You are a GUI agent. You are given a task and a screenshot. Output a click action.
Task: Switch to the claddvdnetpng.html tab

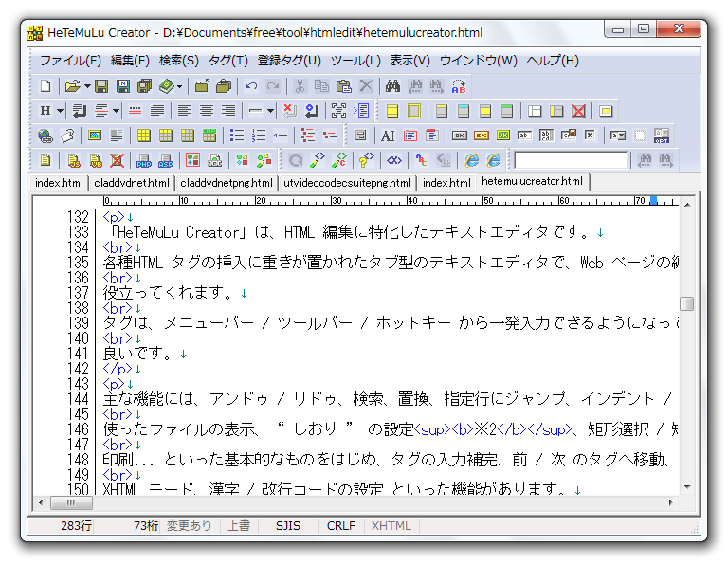coord(227,183)
